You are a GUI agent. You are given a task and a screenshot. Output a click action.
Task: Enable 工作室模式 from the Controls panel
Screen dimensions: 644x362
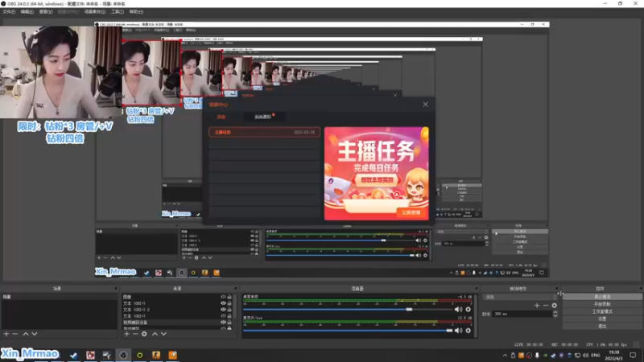[x=602, y=311]
